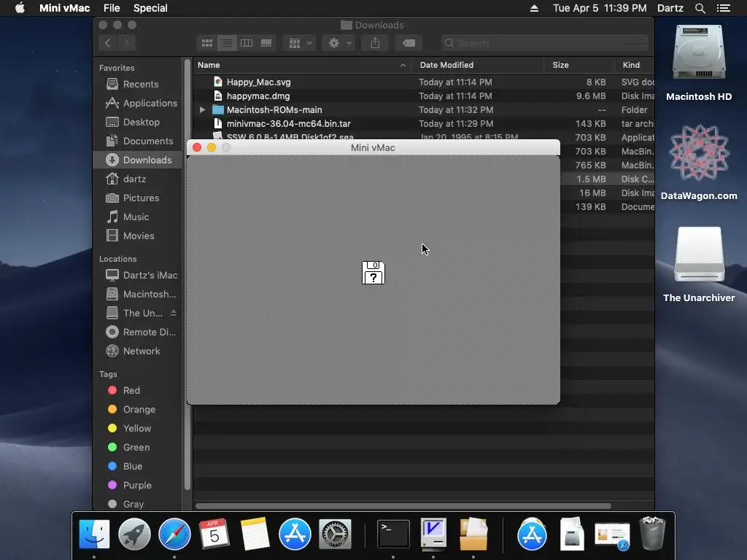Open Terminal from the Dock
This screenshot has height=560, width=747.
click(x=393, y=534)
